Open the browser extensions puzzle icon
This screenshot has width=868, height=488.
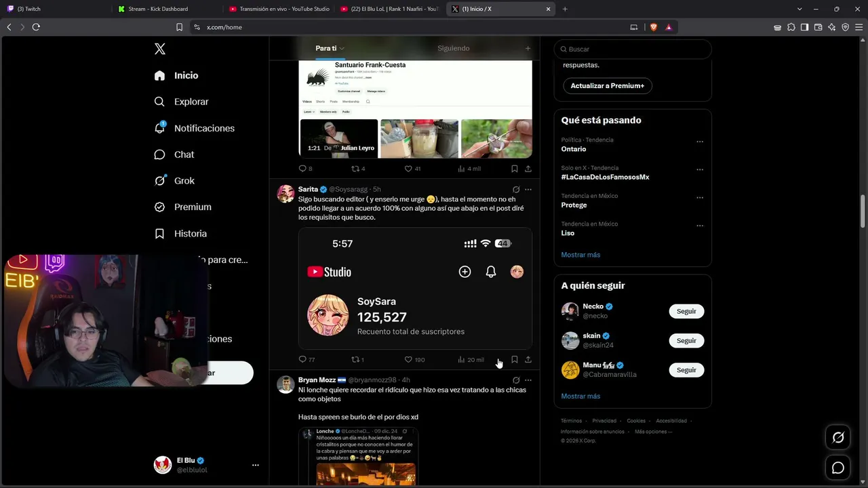pyautogui.click(x=791, y=27)
